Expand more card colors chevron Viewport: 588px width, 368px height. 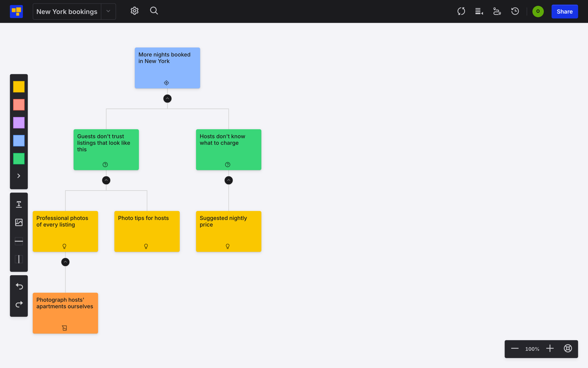point(19,176)
